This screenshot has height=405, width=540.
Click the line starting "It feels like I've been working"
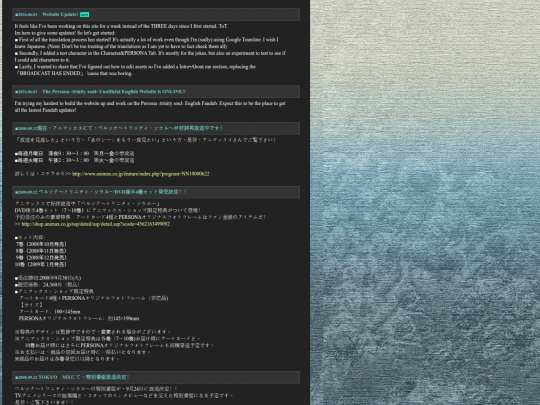(x=121, y=26)
